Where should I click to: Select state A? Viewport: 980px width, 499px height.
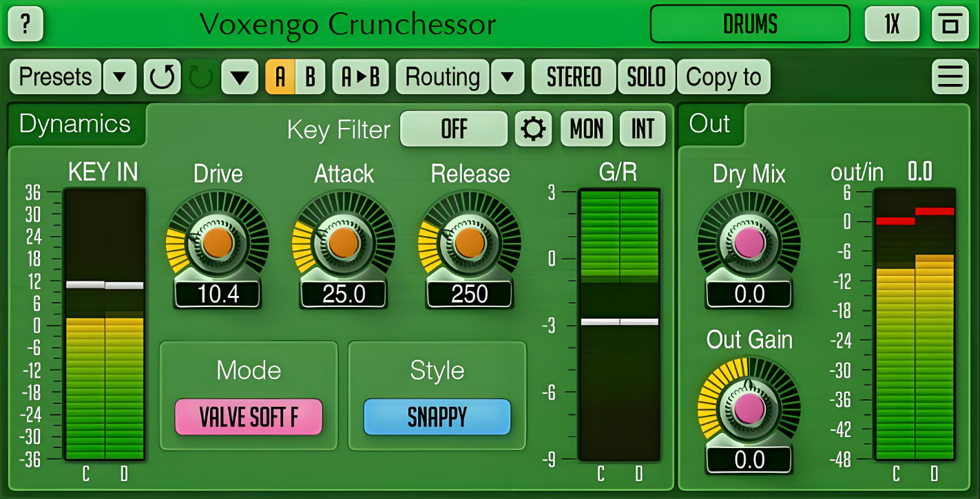(280, 76)
